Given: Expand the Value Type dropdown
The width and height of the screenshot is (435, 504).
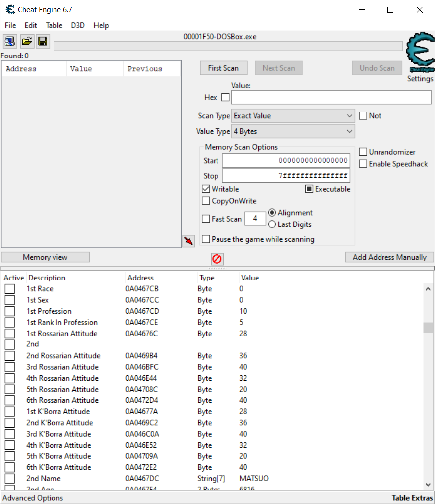Looking at the screenshot, I should (x=293, y=131).
